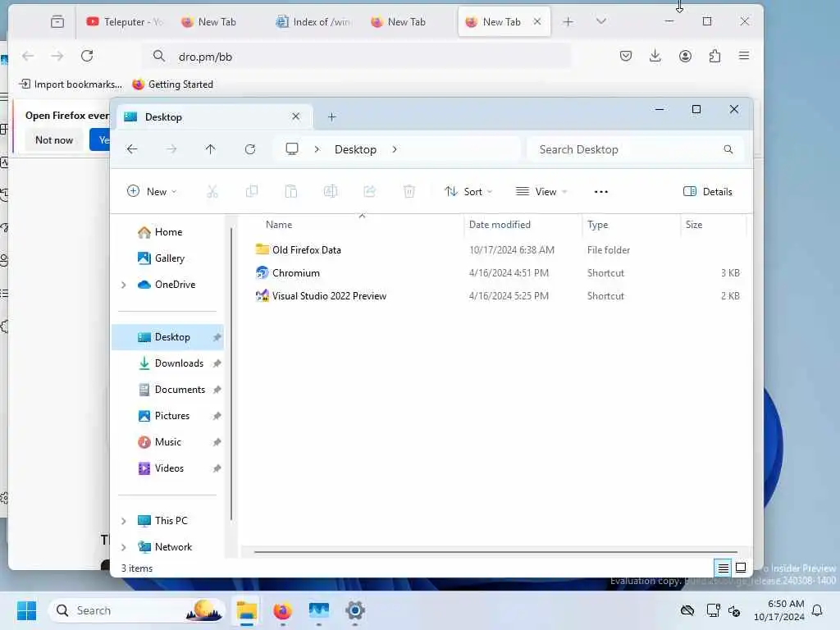This screenshot has width=840, height=630.
Task: Open Firefox list all tabs dropdown
Action: point(601,21)
